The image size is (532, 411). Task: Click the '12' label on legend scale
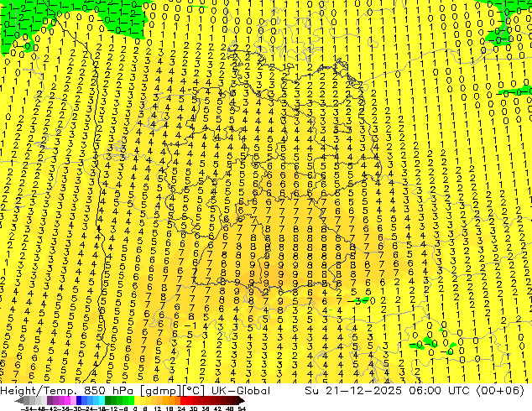158,408
